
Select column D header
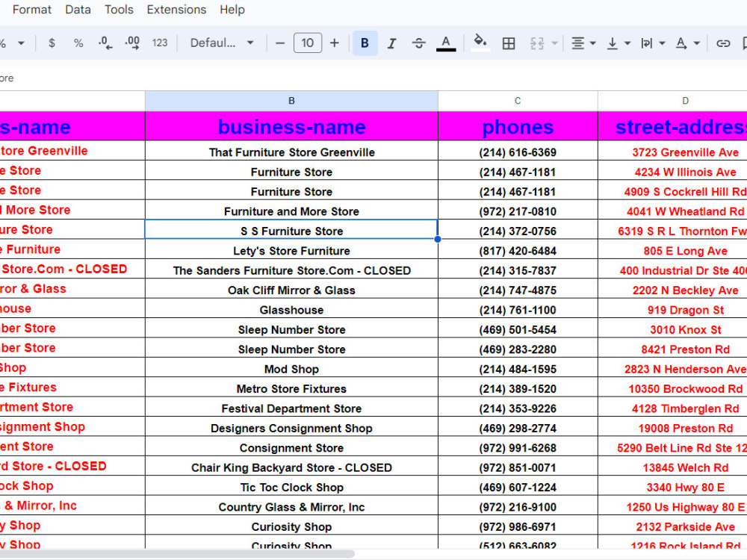point(673,101)
